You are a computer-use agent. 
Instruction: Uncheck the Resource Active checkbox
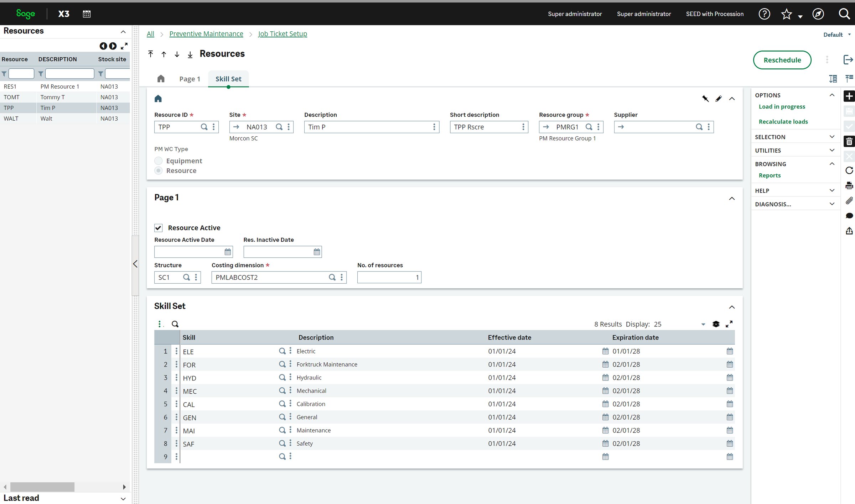158,227
